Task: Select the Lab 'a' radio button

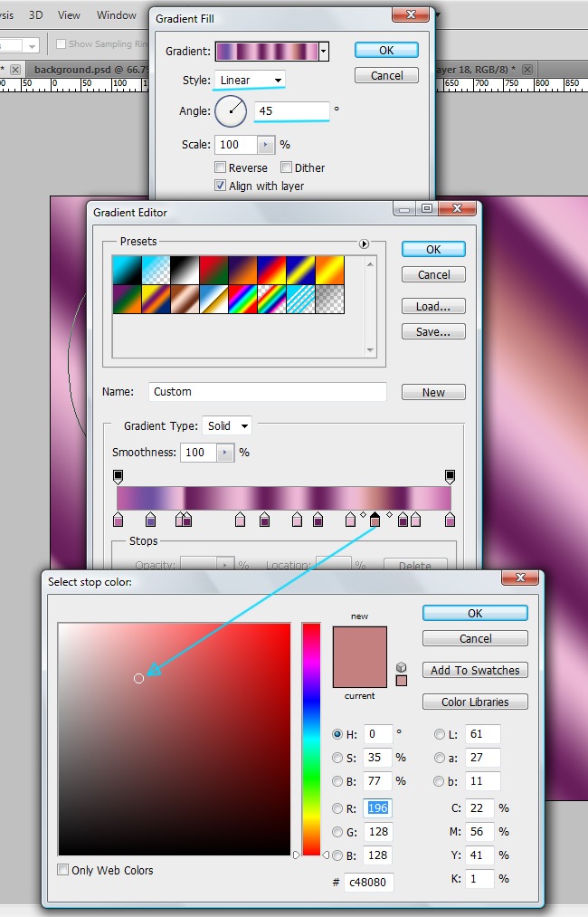Action: [x=439, y=758]
